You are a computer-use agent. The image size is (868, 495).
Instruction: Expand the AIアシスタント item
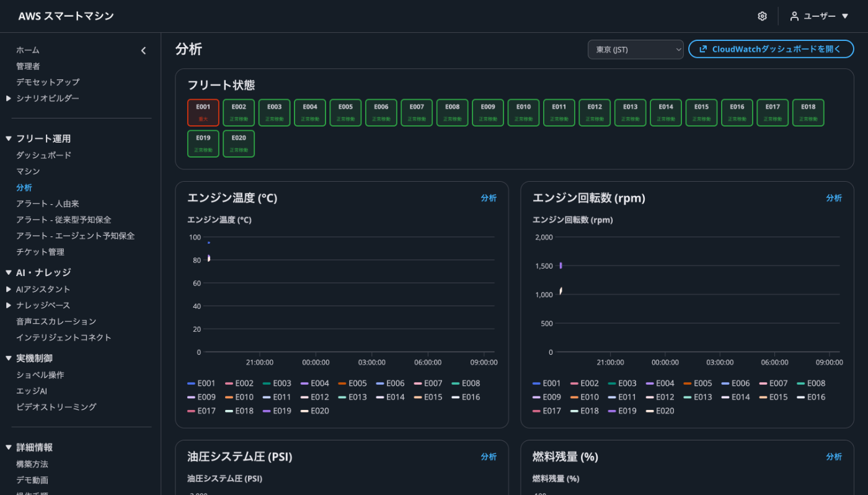[x=9, y=289]
